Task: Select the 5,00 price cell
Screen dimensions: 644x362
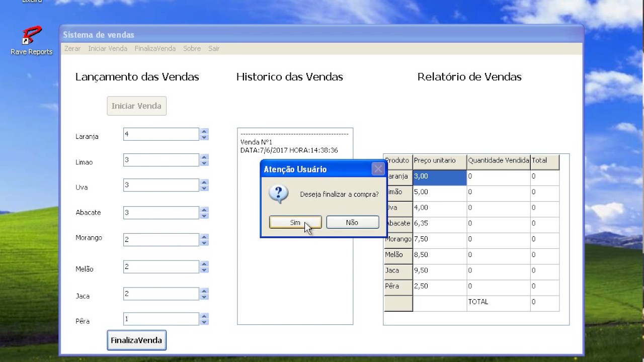Action: pyautogui.click(x=440, y=193)
